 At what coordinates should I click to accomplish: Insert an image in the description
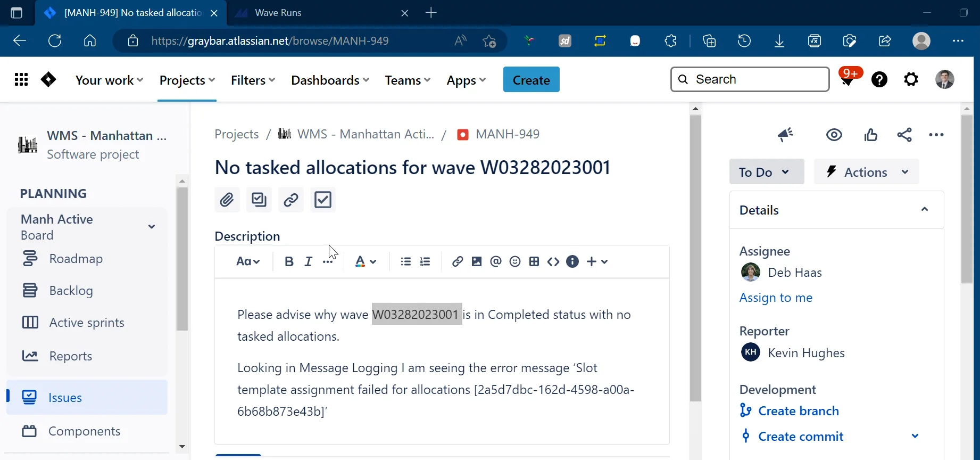477,261
